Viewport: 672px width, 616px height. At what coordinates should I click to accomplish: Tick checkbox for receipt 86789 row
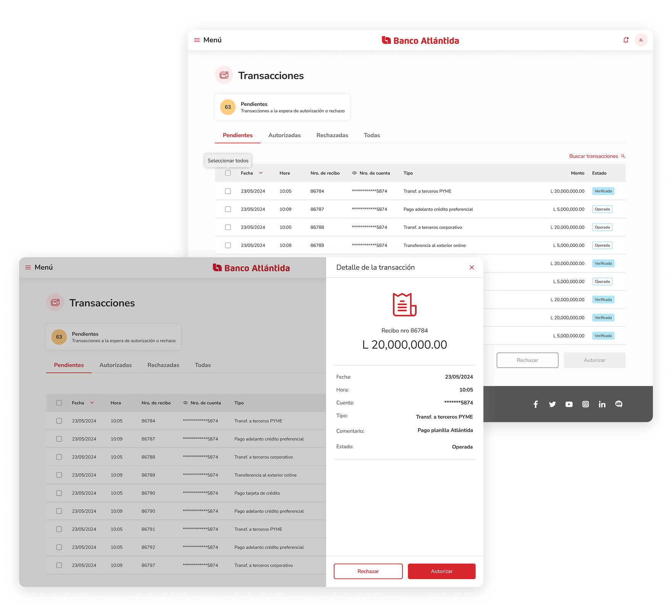coord(228,245)
